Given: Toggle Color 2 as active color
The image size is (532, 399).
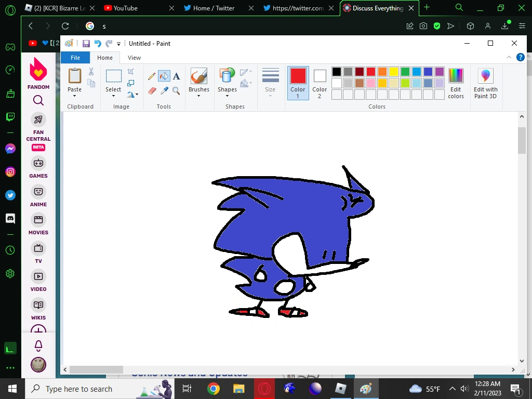Looking at the screenshot, I should [x=320, y=83].
